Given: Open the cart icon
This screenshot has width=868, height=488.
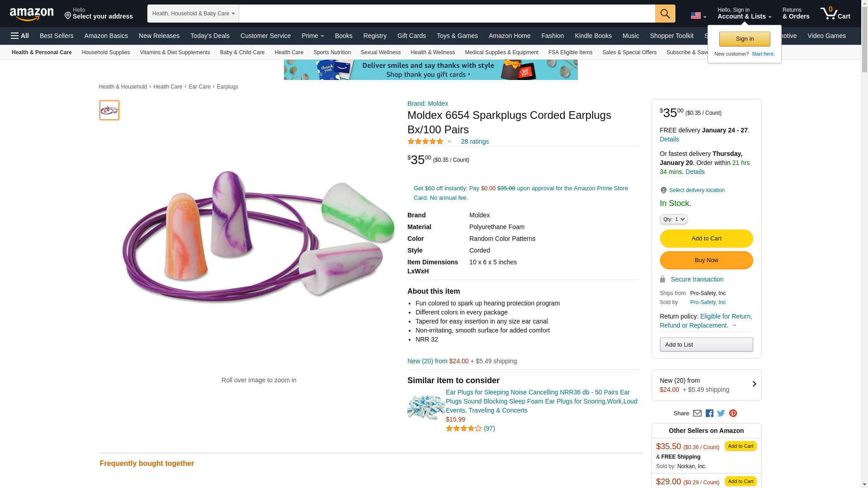Looking at the screenshot, I should (x=835, y=14).
